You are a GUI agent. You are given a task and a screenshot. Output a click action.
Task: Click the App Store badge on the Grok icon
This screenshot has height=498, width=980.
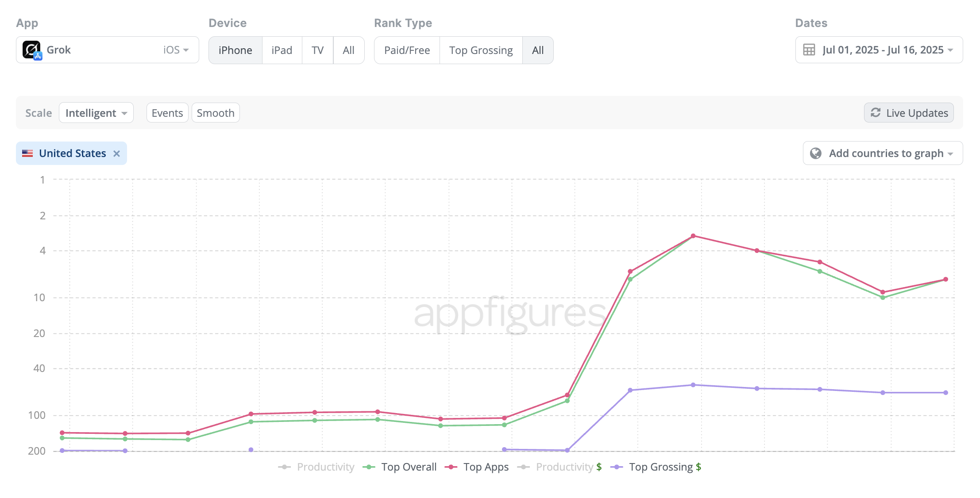pos(39,57)
